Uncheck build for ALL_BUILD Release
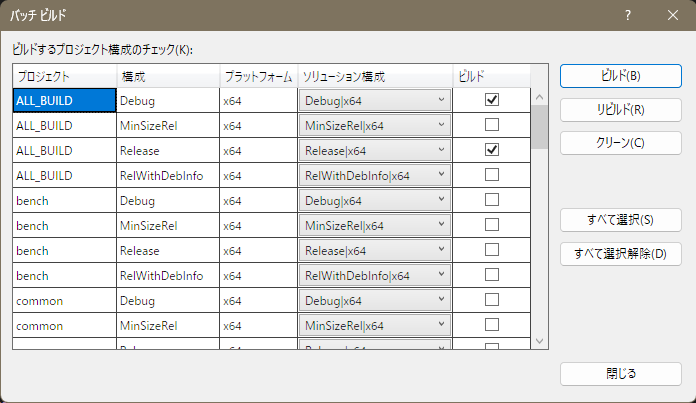This screenshot has height=403, width=696. [491, 150]
